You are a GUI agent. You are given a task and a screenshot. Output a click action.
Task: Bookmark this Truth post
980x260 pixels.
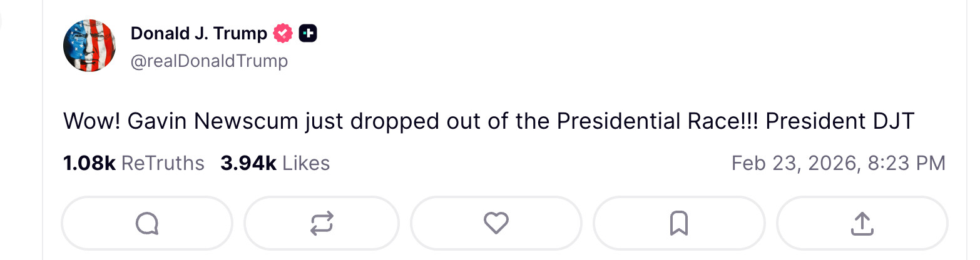tap(679, 223)
